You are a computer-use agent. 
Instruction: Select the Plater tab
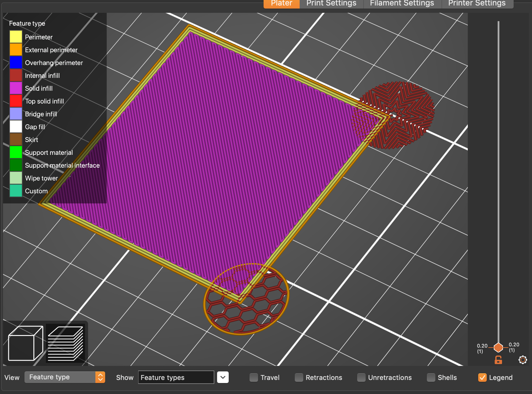(x=281, y=3)
